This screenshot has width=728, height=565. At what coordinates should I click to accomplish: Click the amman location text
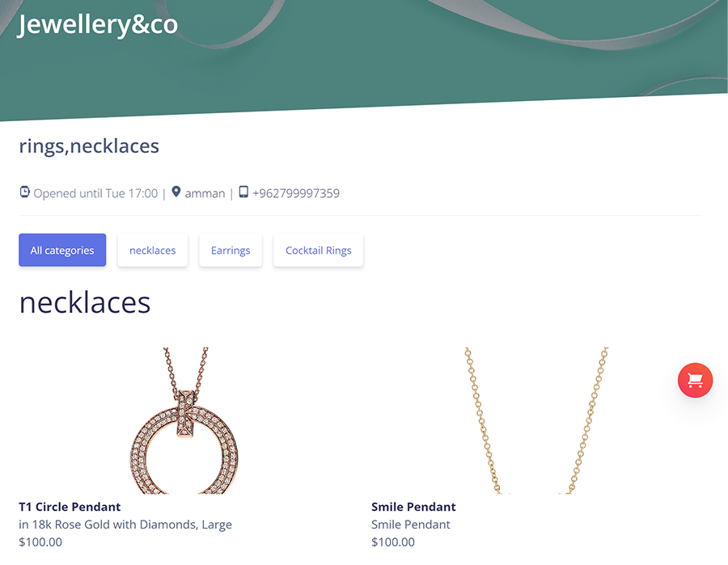point(205,193)
